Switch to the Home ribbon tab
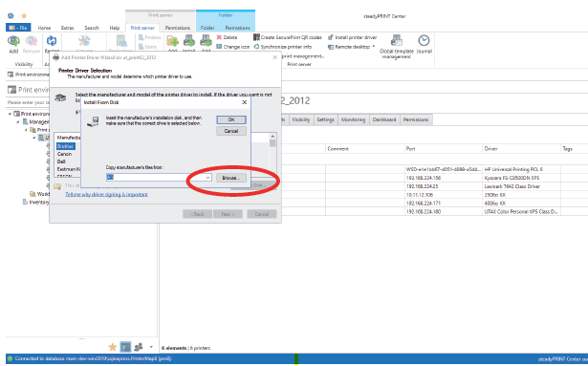This screenshot has width=588, height=366. 44,28
